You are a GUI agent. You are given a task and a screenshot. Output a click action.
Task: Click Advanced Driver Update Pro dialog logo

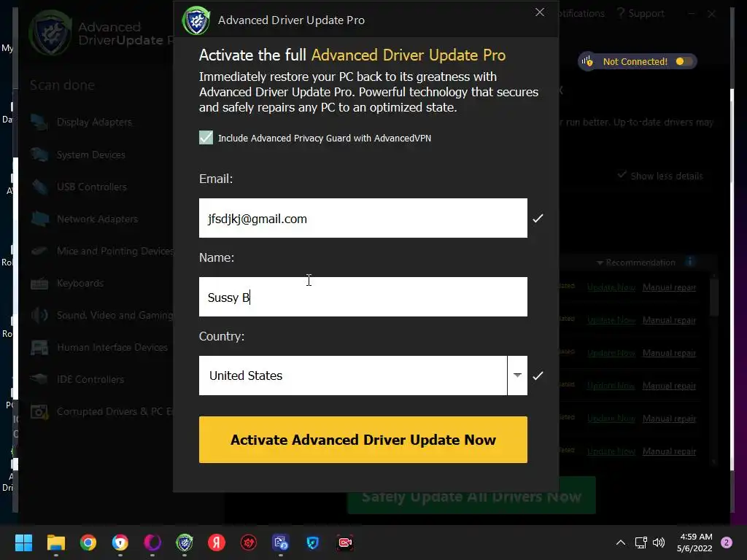tap(196, 20)
